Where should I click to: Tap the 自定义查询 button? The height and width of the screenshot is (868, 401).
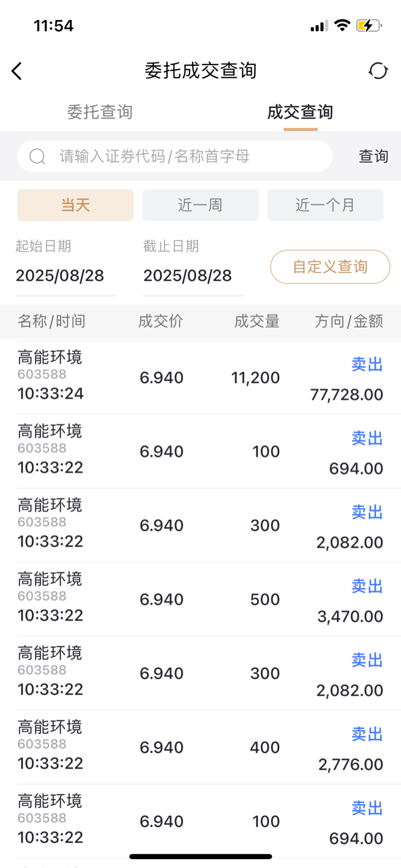point(330,267)
